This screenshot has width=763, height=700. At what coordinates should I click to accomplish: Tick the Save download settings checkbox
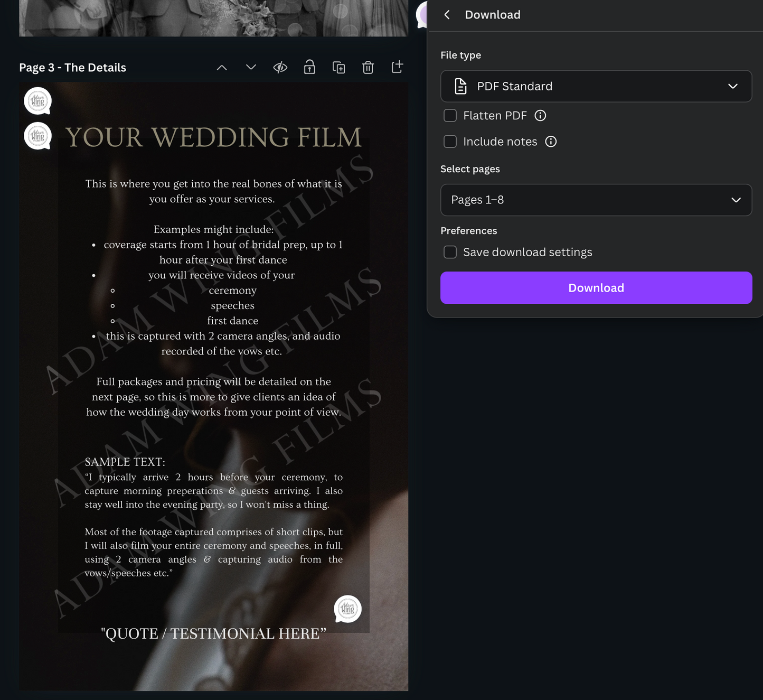tap(450, 253)
